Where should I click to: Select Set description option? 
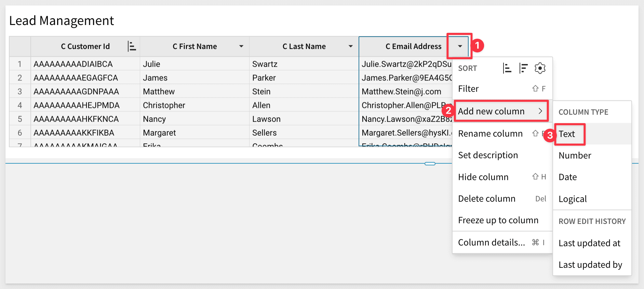point(488,155)
